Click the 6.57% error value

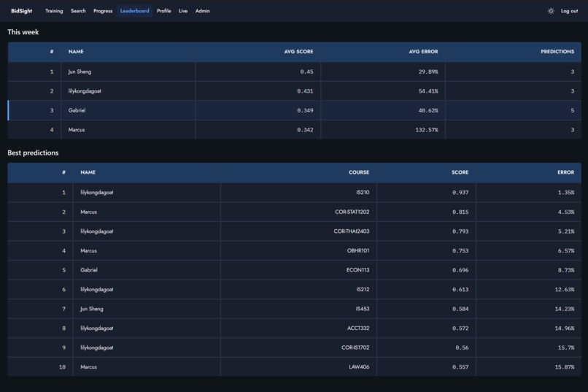566,250
